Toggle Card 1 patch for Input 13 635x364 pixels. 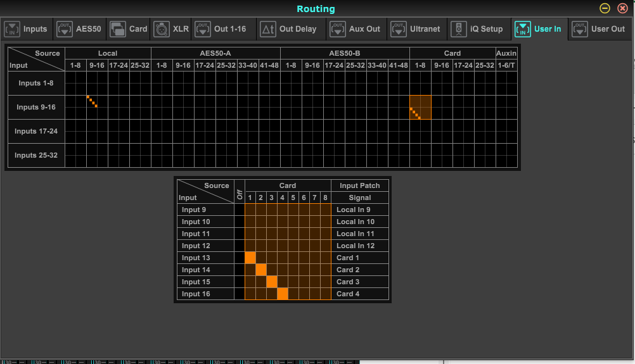pyautogui.click(x=250, y=258)
